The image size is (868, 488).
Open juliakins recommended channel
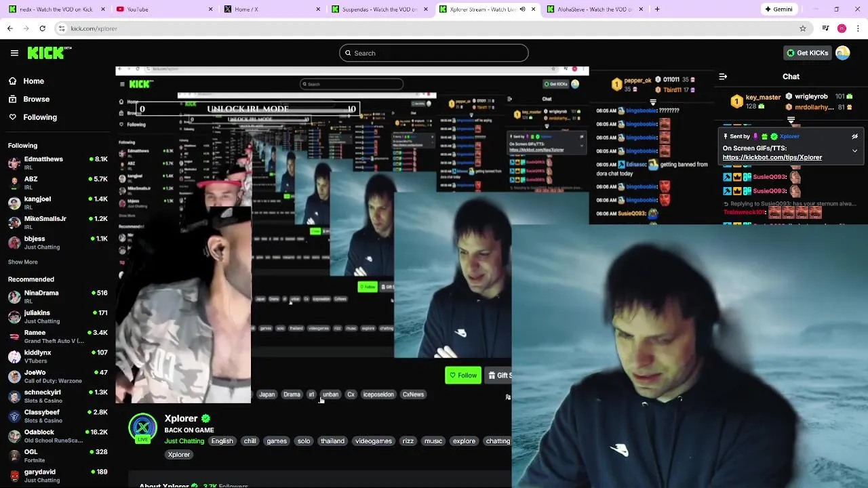pyautogui.click(x=58, y=317)
